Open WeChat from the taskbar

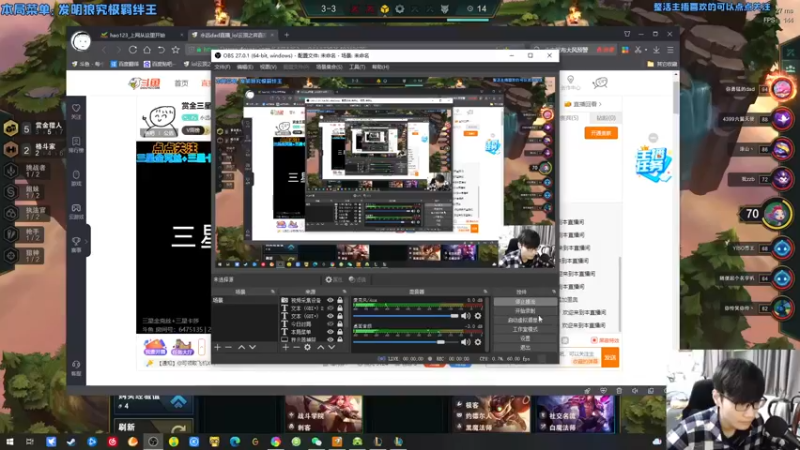[317, 441]
